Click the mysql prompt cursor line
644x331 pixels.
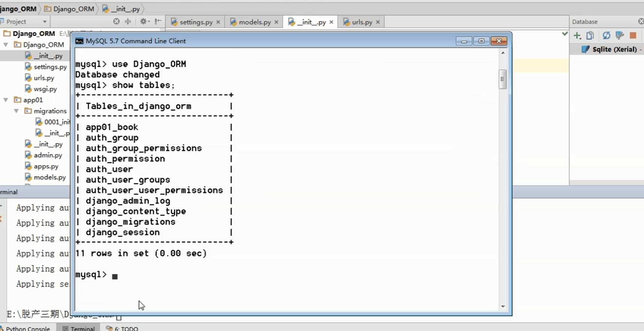coord(96,275)
